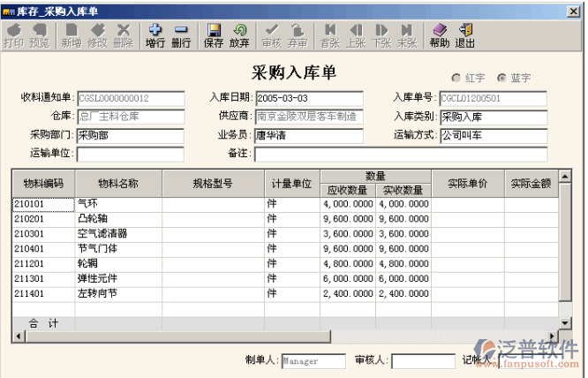The image size is (588, 378).
Task: Click the 增行 (add row) toolbar icon
Action: point(155,35)
